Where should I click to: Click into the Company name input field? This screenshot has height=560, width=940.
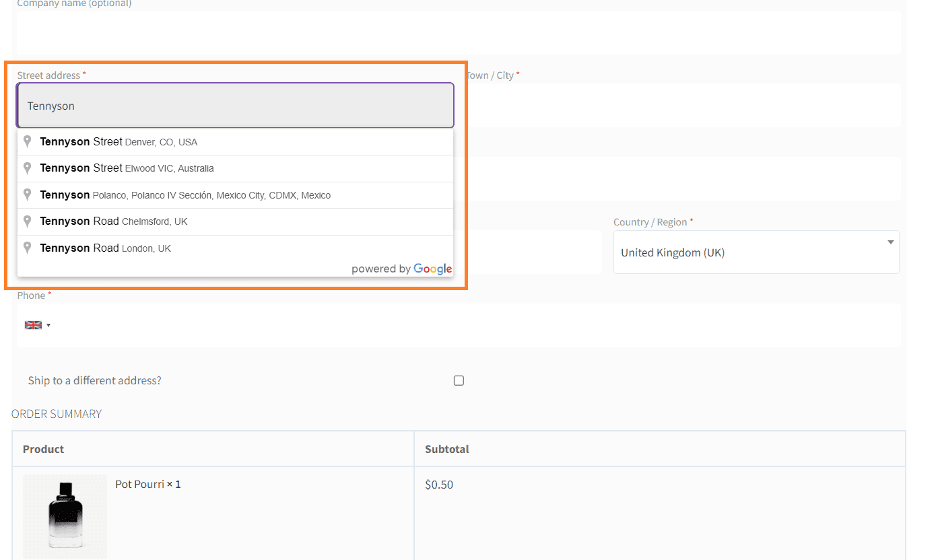click(458, 32)
